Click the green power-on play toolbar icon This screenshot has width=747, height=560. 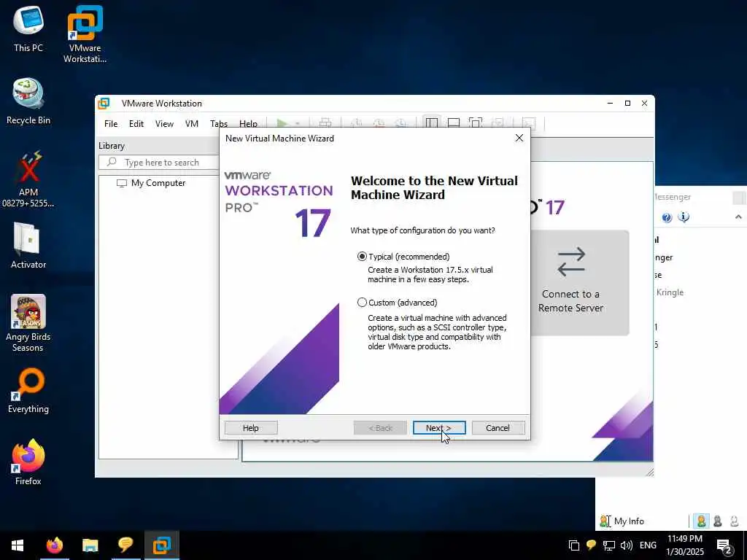[282, 123]
